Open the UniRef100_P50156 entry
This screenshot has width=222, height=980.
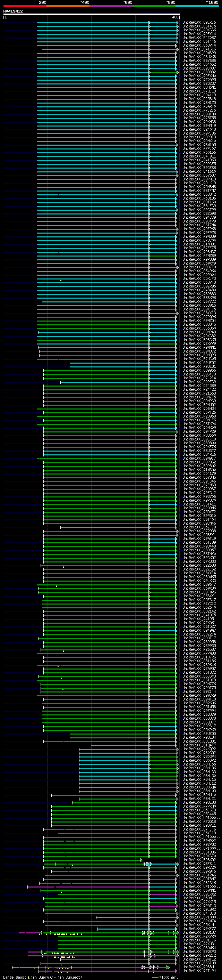(199, 153)
